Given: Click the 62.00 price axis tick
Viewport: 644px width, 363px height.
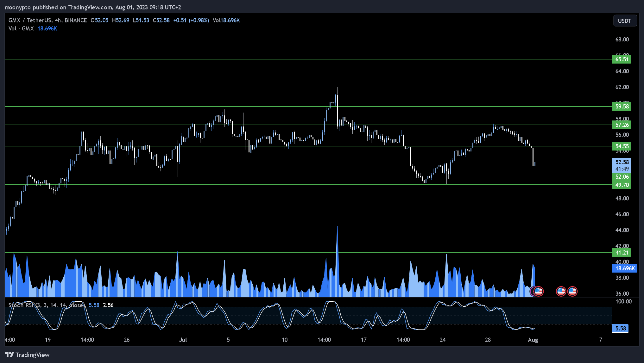Looking at the screenshot, I should 622,87.
